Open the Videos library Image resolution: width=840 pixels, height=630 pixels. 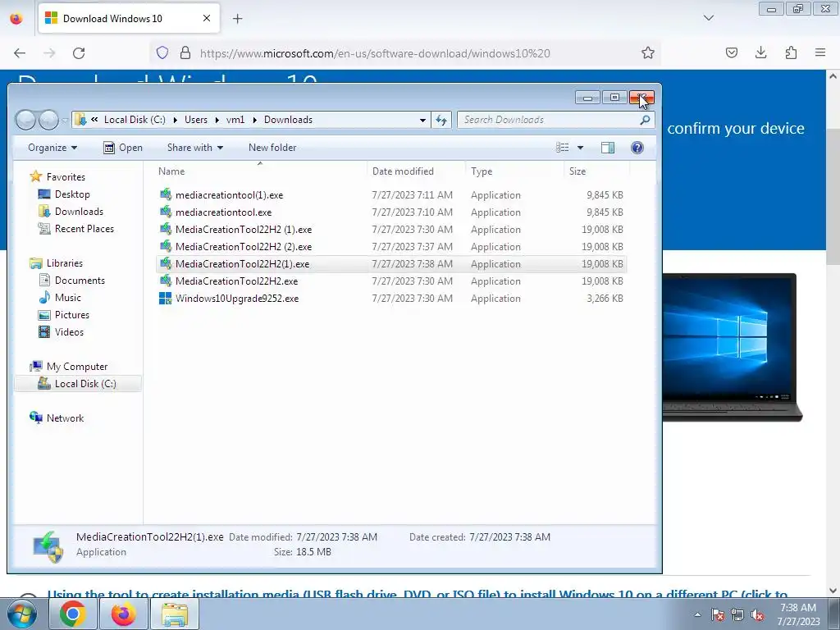coord(69,332)
